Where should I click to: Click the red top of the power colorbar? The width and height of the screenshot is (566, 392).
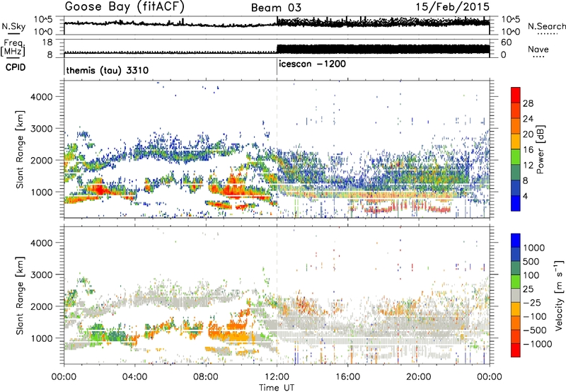point(516,96)
